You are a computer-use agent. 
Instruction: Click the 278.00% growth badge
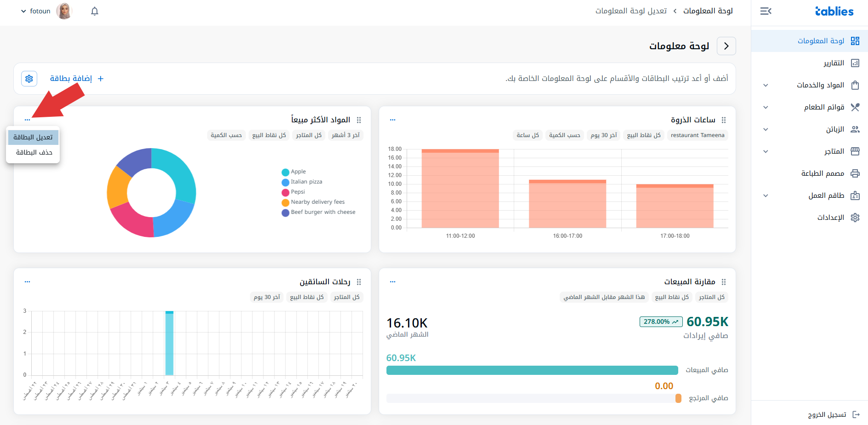point(661,322)
